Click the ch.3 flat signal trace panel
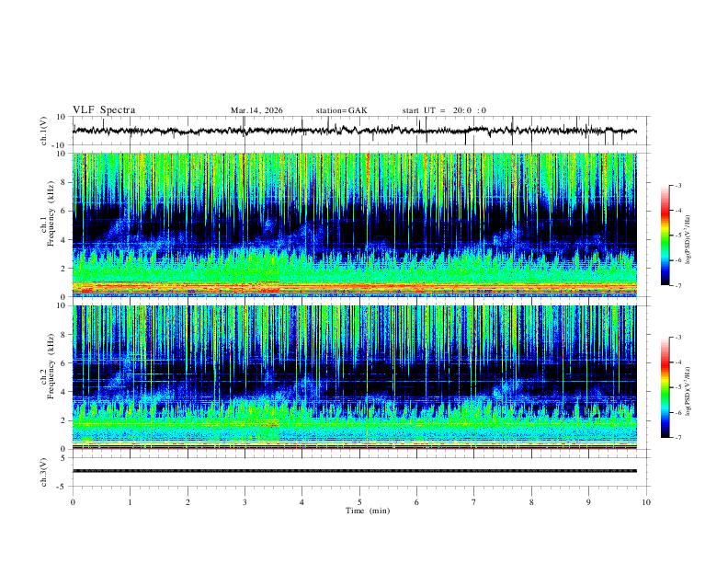This screenshot has width=728, height=563. pos(360,472)
